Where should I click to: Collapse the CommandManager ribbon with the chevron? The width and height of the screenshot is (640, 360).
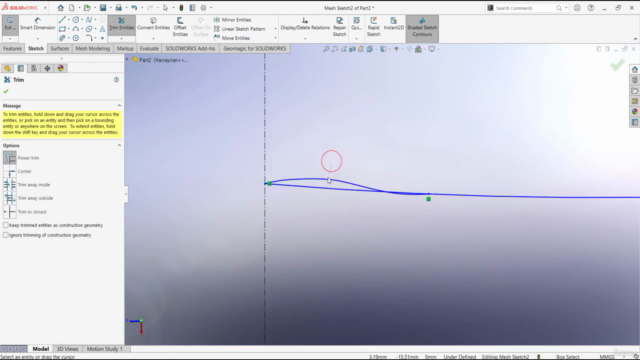635,39
